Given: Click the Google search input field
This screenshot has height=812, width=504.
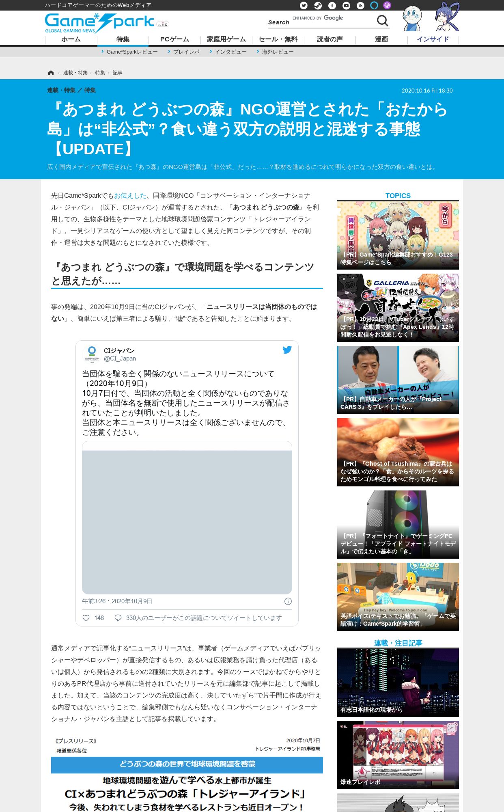Looking at the screenshot, I should 332,18.
